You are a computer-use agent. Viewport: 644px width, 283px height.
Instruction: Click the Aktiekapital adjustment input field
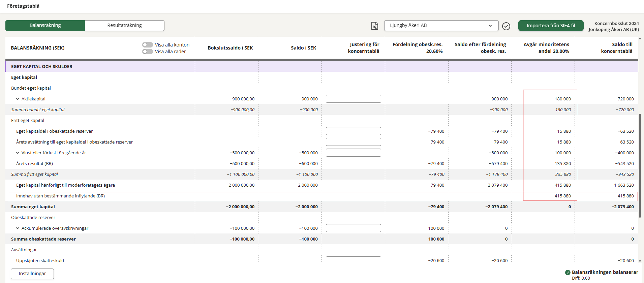(x=353, y=99)
